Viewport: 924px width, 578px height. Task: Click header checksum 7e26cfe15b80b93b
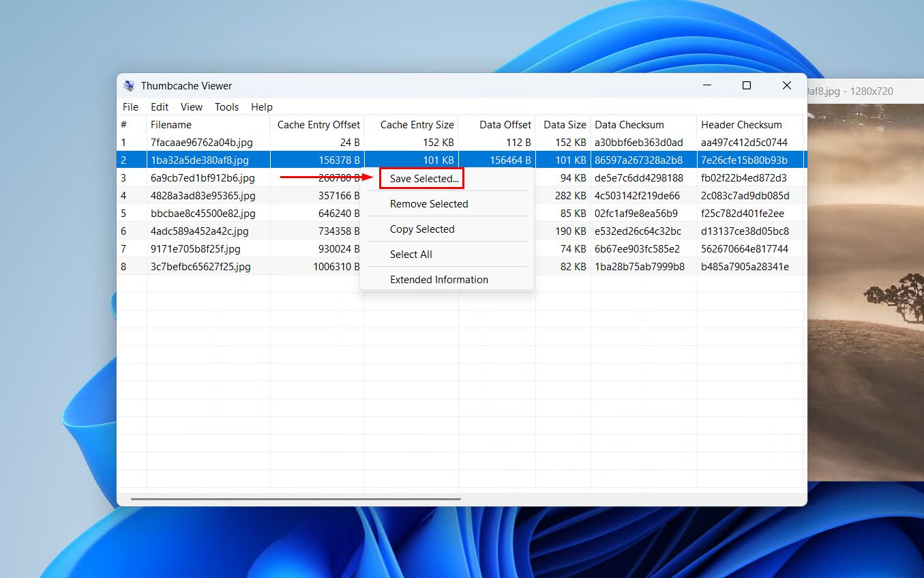[744, 160]
